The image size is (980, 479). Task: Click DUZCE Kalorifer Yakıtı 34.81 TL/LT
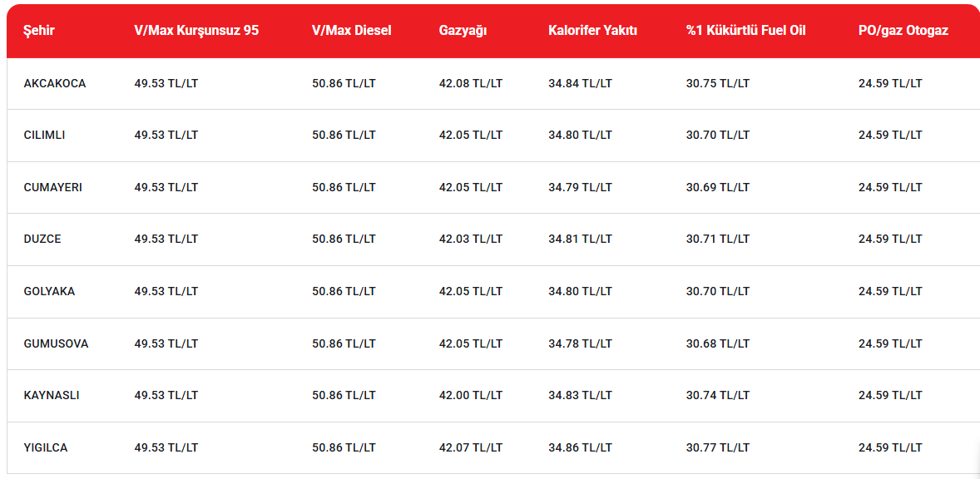point(580,239)
